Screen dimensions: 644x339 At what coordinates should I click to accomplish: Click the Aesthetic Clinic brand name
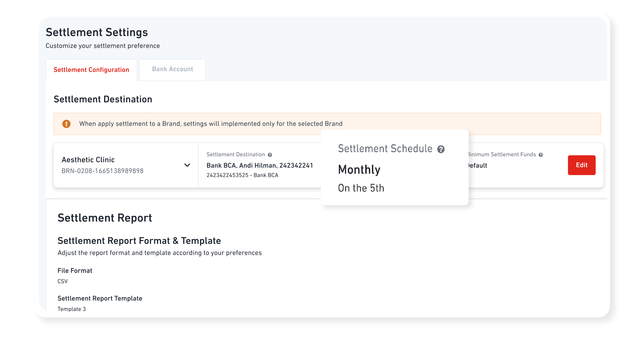point(88,160)
